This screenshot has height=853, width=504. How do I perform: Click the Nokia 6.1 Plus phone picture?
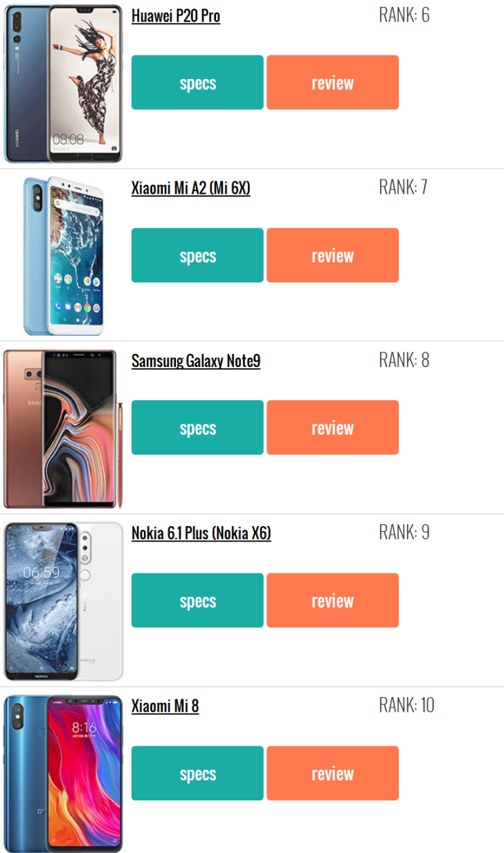pyautogui.click(x=63, y=602)
